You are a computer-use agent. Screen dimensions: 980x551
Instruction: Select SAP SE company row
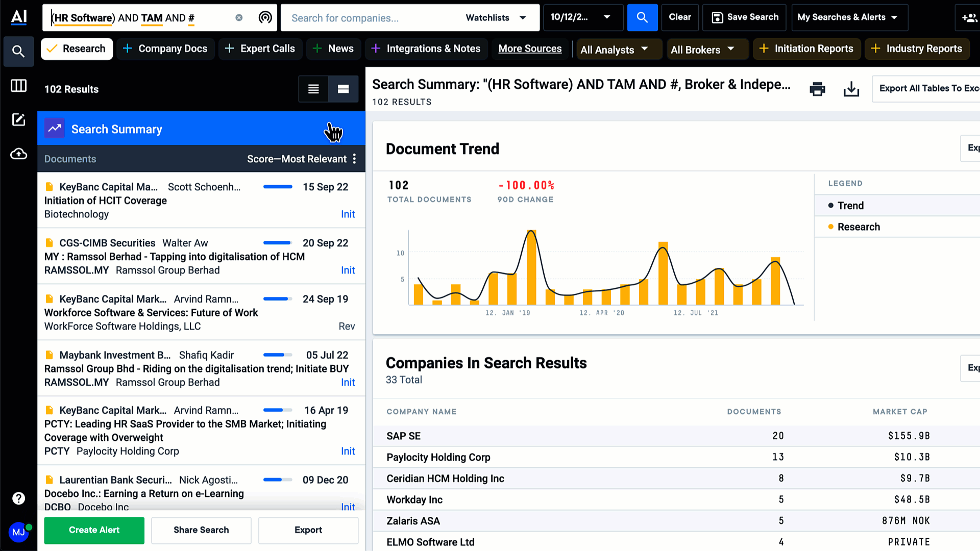coord(676,436)
